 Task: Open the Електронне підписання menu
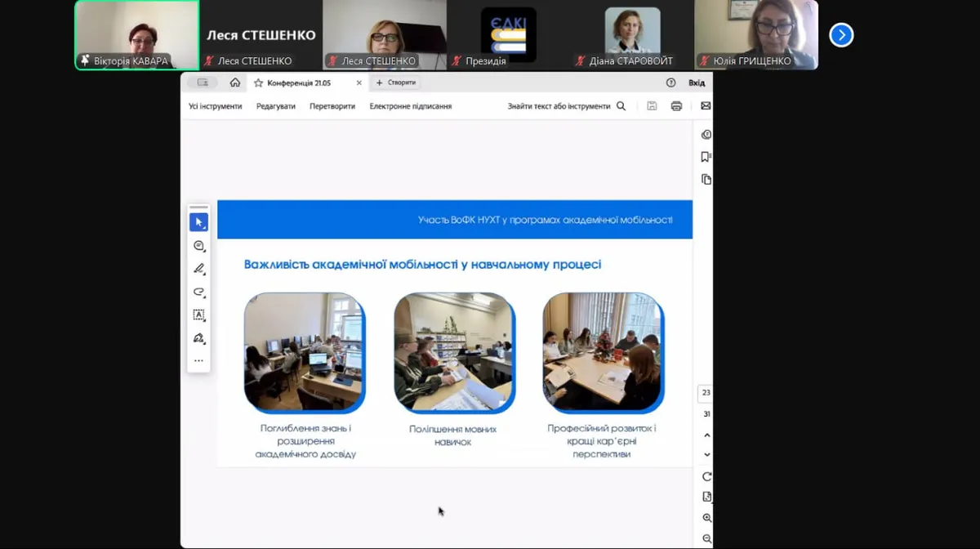(x=411, y=106)
